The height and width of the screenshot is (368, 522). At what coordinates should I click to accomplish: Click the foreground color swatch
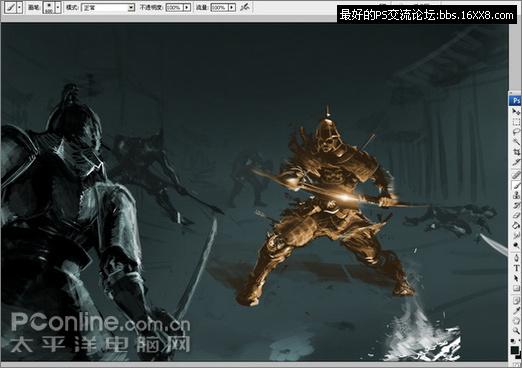coord(514,350)
